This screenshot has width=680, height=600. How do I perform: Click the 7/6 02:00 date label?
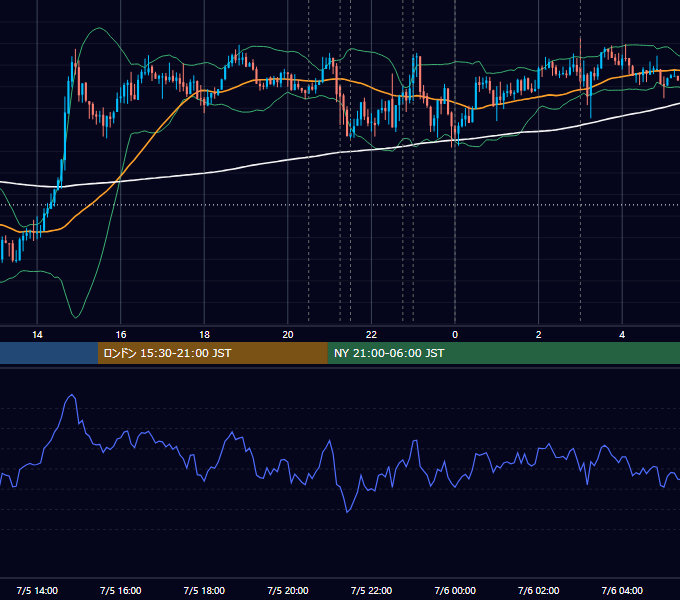click(538, 590)
